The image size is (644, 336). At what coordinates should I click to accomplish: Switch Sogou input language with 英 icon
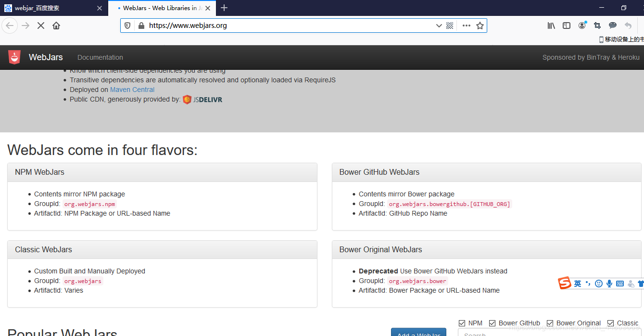pyautogui.click(x=578, y=284)
